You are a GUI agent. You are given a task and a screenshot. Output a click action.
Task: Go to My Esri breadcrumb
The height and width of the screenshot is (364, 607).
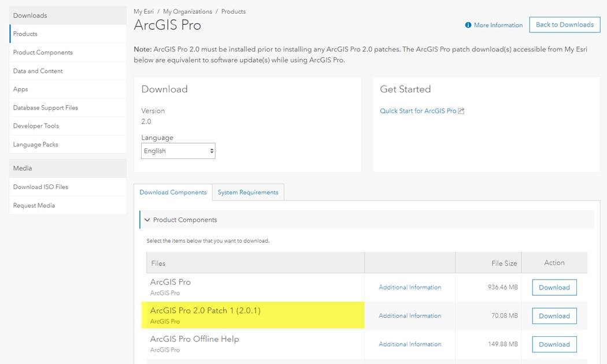click(x=142, y=12)
